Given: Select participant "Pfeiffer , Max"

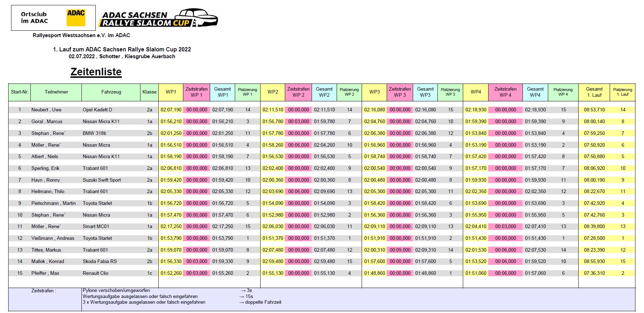Looking at the screenshot, I should (x=45, y=273).
